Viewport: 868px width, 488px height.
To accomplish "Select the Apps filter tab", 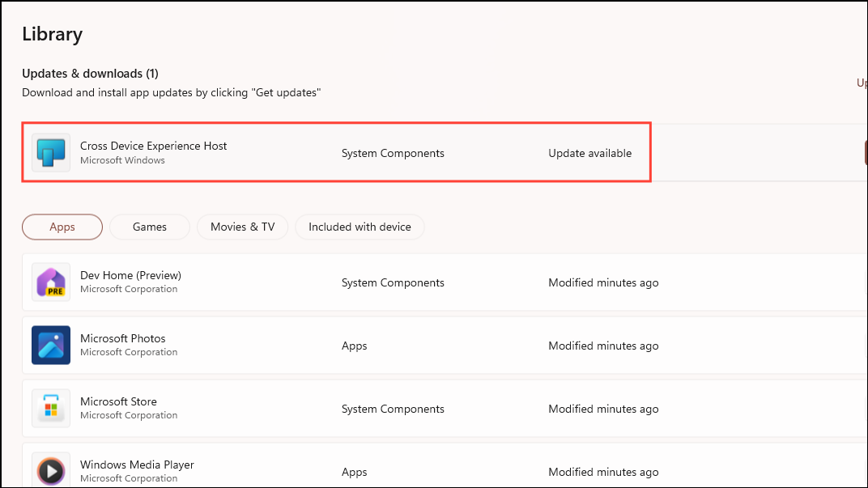I will 62,227.
